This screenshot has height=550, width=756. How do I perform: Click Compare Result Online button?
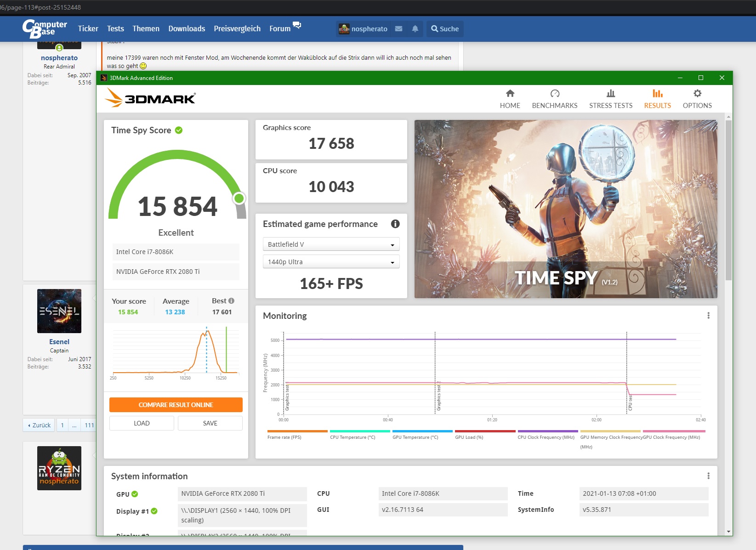(x=176, y=405)
